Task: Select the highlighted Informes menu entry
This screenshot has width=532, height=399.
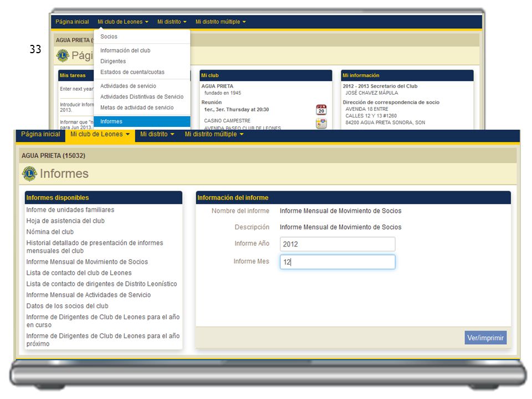Action: click(142, 121)
